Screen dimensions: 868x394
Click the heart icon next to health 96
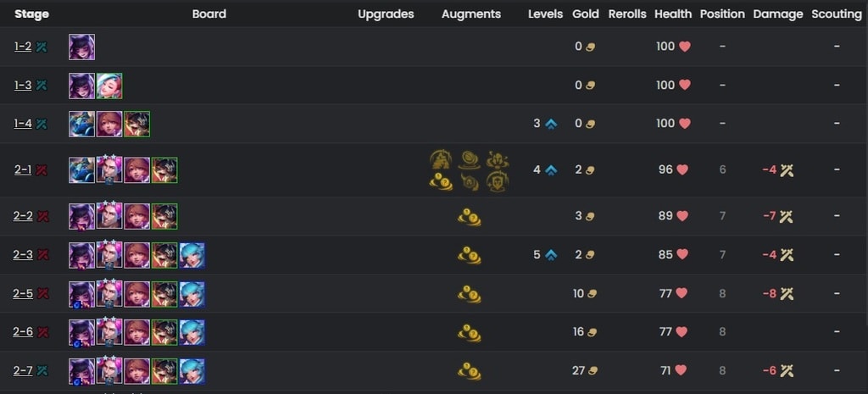(x=682, y=169)
